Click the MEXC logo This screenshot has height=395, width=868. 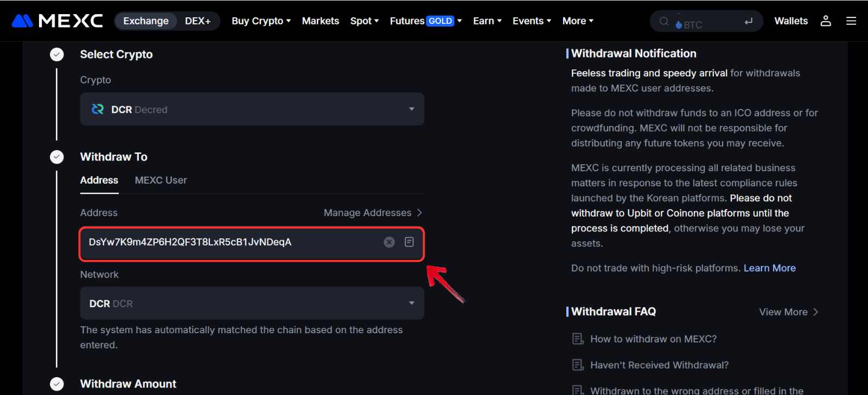click(57, 21)
